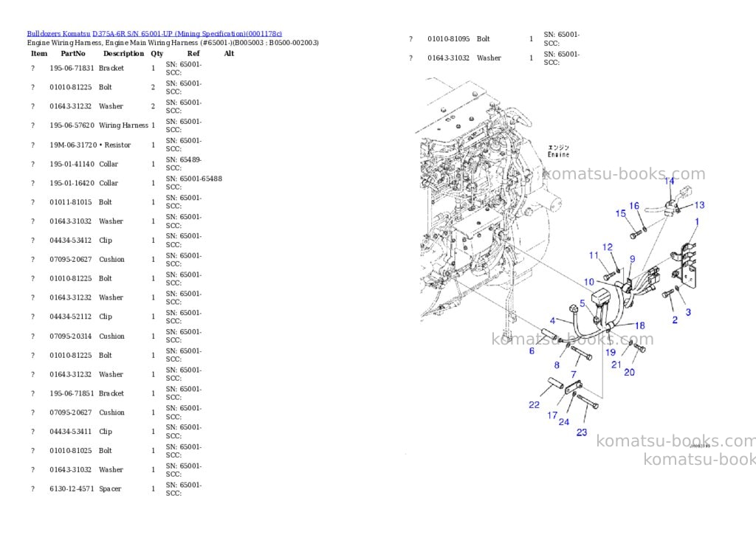Select part number 04434-53412

(71, 240)
